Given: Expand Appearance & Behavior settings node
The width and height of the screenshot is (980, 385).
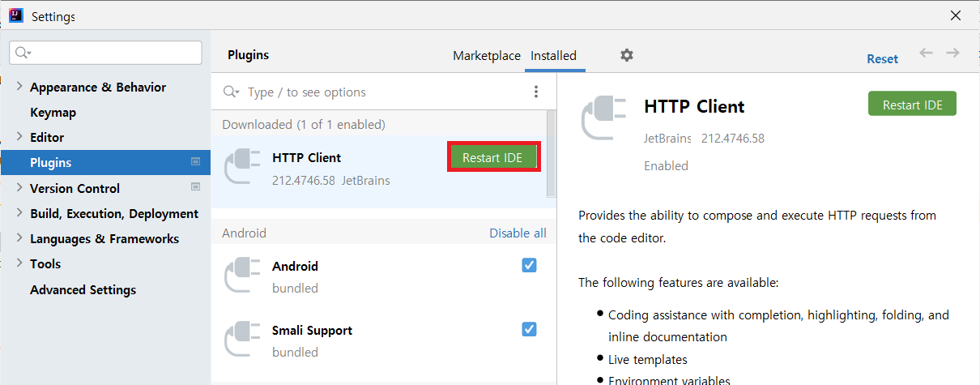Looking at the screenshot, I should [x=19, y=87].
